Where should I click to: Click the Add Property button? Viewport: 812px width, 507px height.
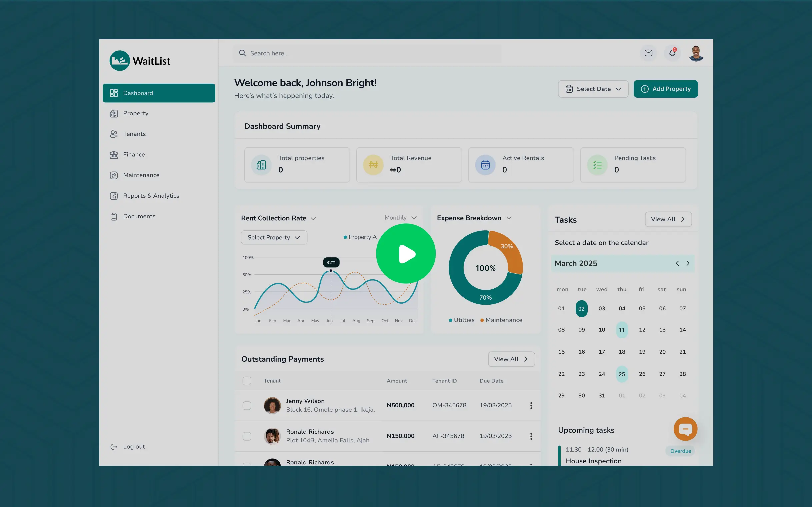tap(666, 89)
